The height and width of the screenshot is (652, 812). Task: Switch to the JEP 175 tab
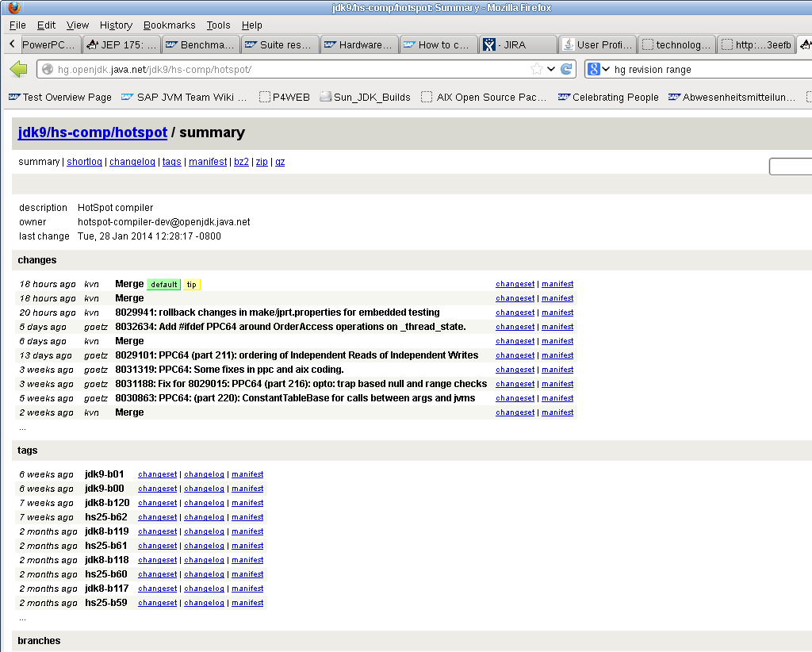[121, 45]
